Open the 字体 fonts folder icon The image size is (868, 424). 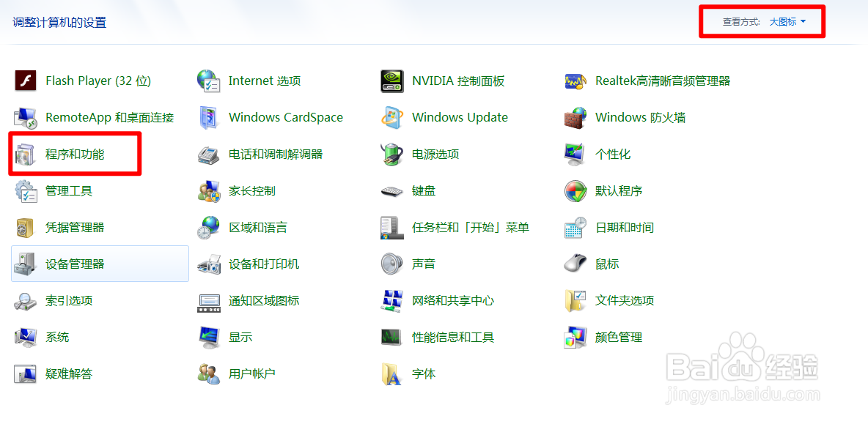pyautogui.click(x=392, y=373)
